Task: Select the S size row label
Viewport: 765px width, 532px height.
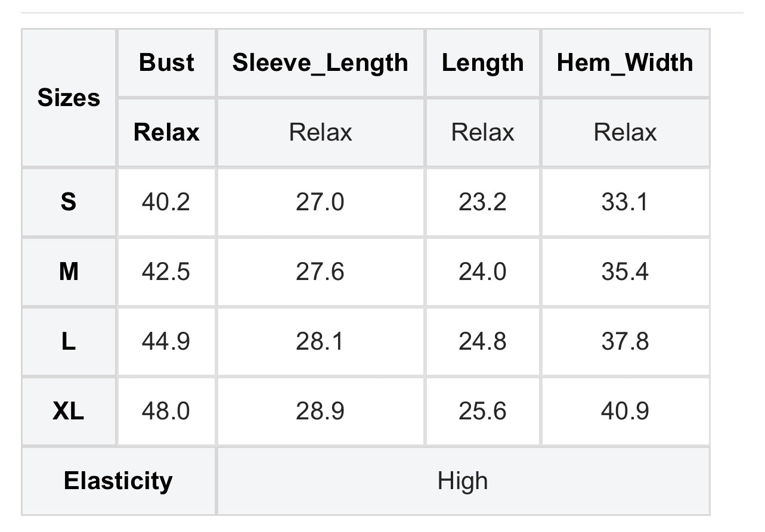Action: (69, 203)
